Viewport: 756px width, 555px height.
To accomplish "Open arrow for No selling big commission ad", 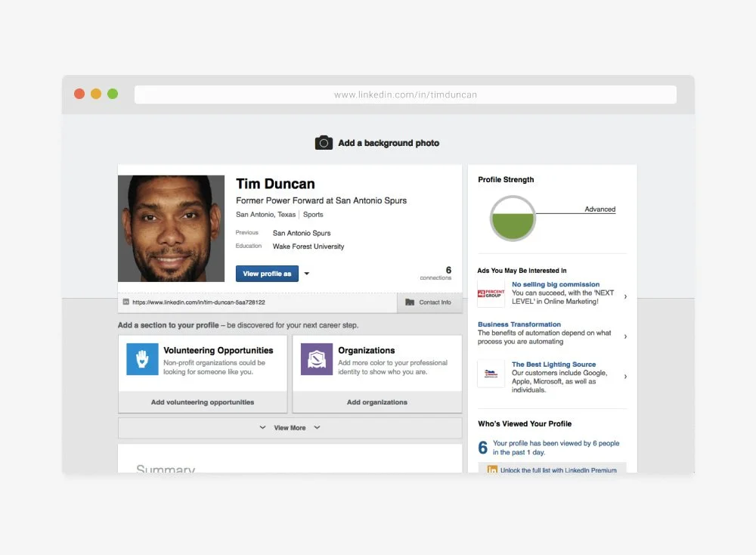I will coord(625,296).
